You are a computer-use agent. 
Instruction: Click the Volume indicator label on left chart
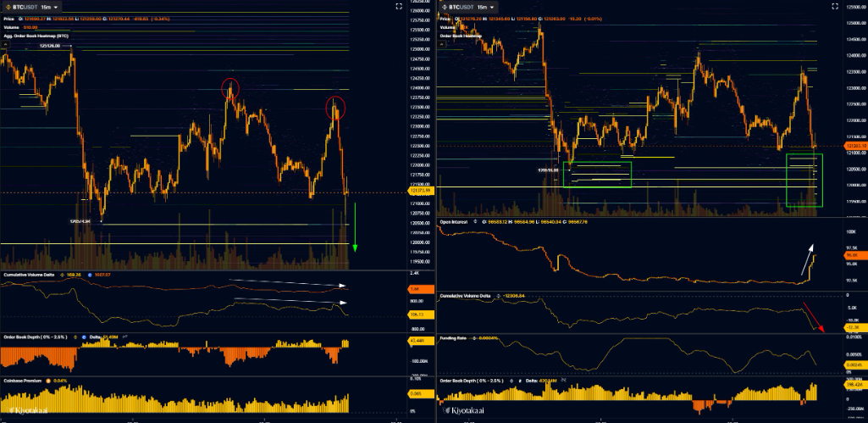pyautogui.click(x=11, y=27)
